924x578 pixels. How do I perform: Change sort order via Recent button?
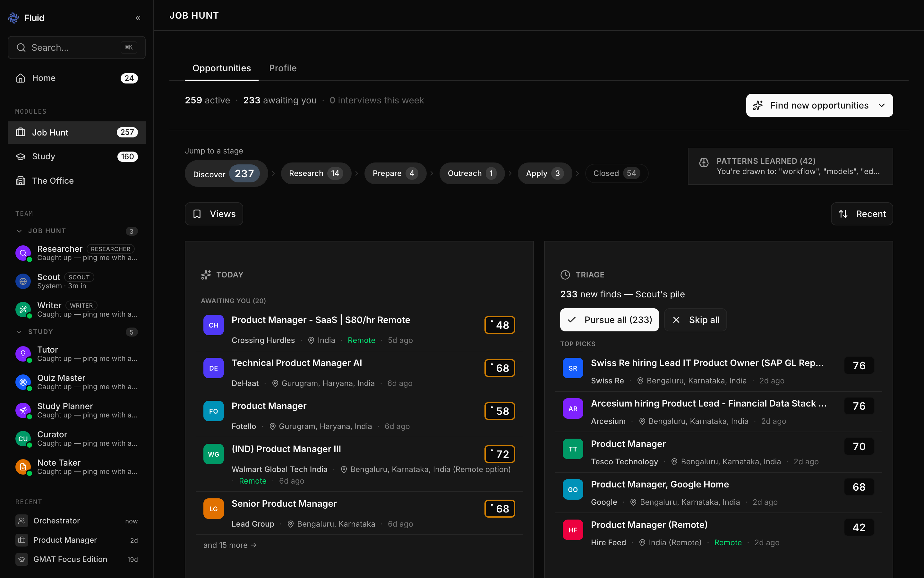click(862, 214)
